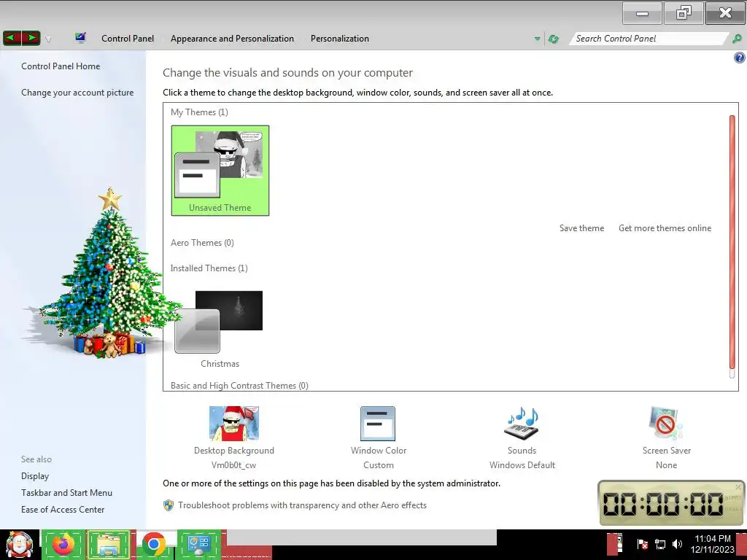This screenshot has height=560, width=747.
Task: Close the timer gadget with its X
Action: click(738, 486)
